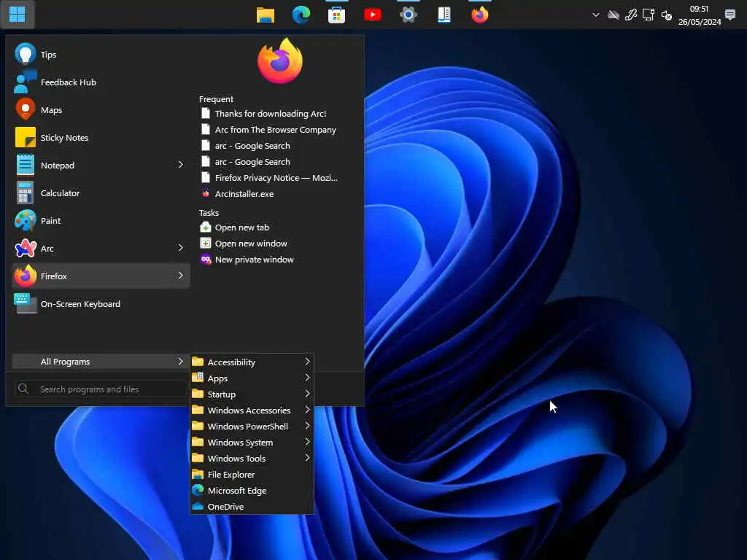Open ArcInstaller.exe from frequent list
Viewport: 747px width, 560px height.
237,194
